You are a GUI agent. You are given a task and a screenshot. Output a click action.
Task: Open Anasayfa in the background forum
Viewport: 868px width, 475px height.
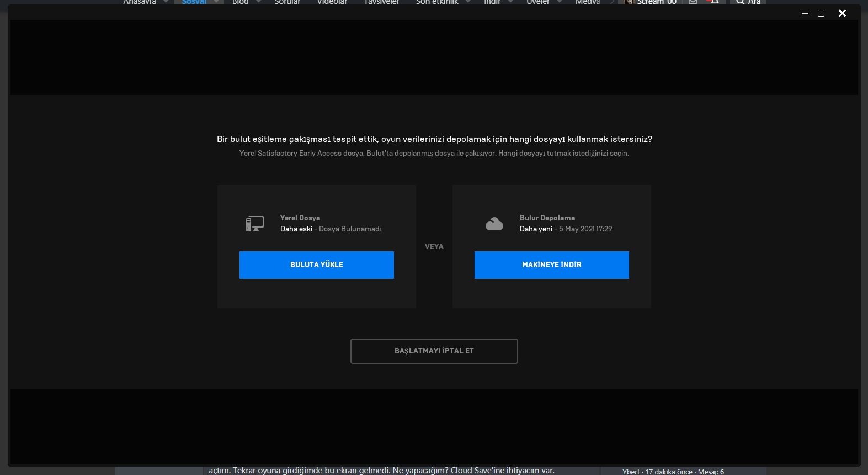[140, 2]
